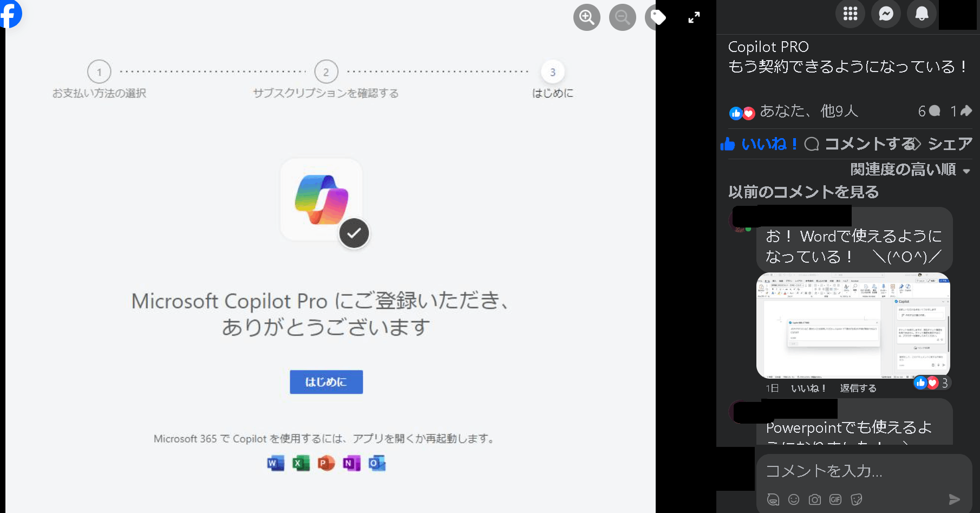The image size is (980, 513).
Task: Open Messenger chats
Action: 886,14
